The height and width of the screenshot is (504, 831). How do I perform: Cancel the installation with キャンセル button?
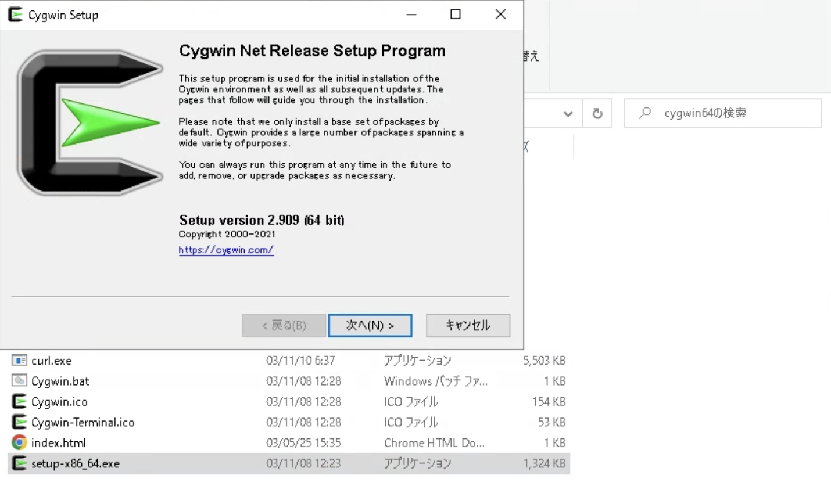point(468,325)
